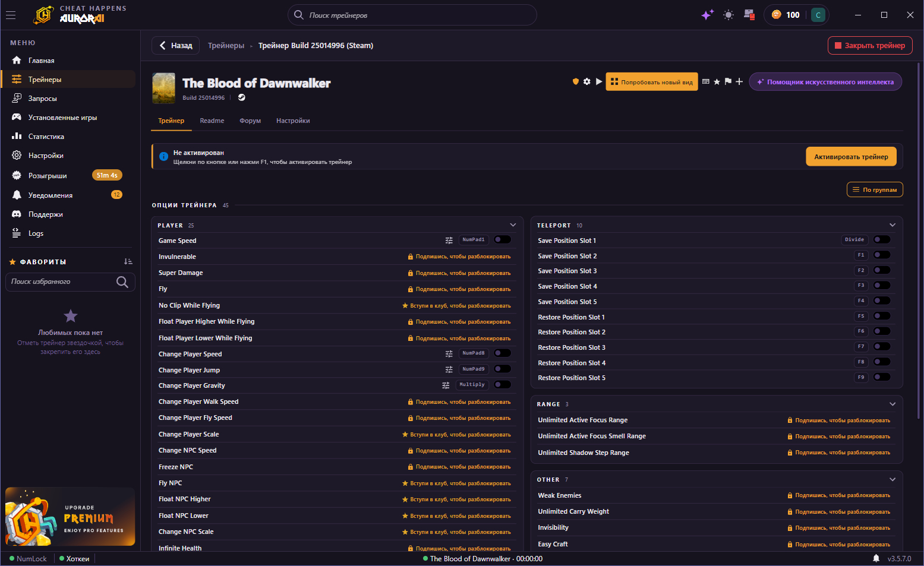
Task: Add trainer to favorites with star icon
Action: pos(717,82)
